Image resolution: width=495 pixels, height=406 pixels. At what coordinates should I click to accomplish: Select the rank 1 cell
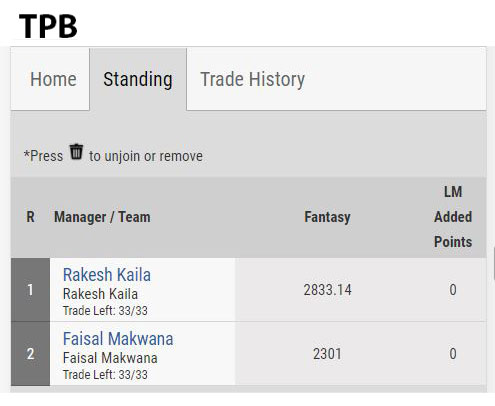click(30, 290)
